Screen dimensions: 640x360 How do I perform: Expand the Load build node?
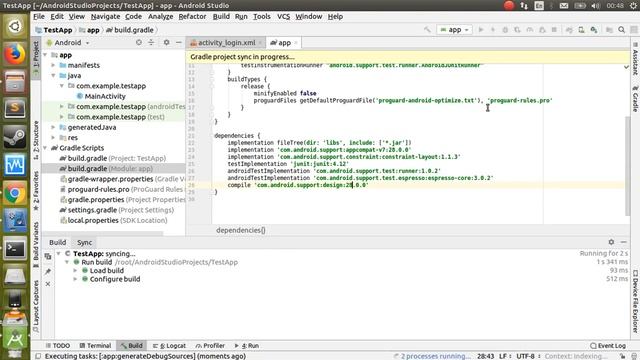[x=76, y=271]
